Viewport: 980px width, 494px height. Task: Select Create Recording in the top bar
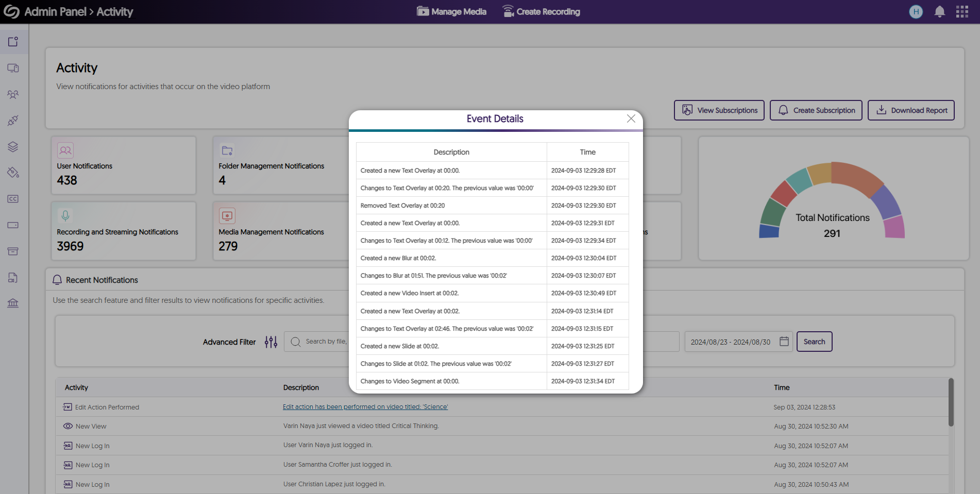[x=541, y=11]
